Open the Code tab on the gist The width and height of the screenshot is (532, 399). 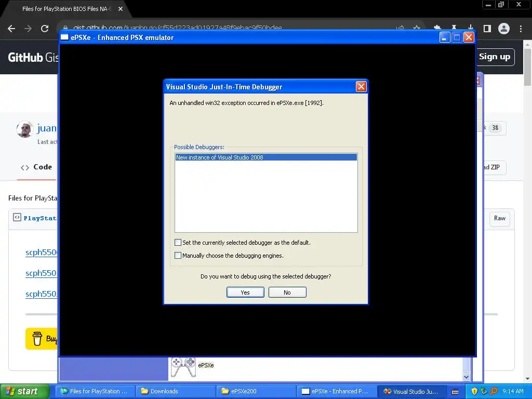pyautogui.click(x=36, y=167)
